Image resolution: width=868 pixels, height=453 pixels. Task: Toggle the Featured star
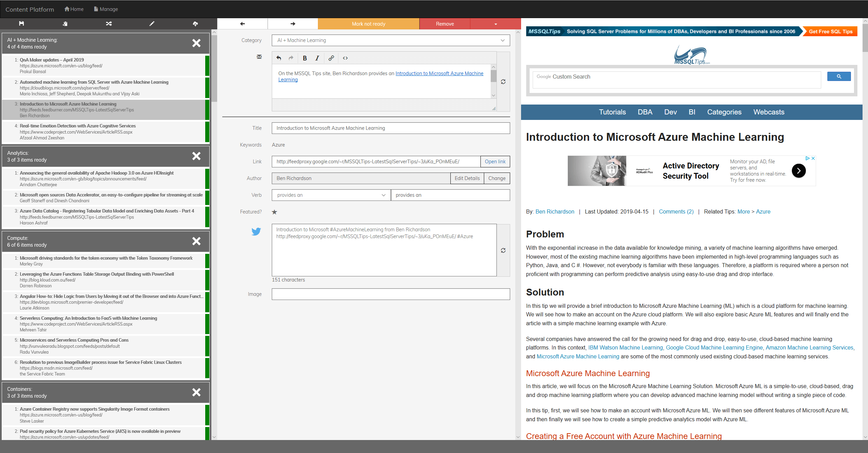pyautogui.click(x=275, y=212)
